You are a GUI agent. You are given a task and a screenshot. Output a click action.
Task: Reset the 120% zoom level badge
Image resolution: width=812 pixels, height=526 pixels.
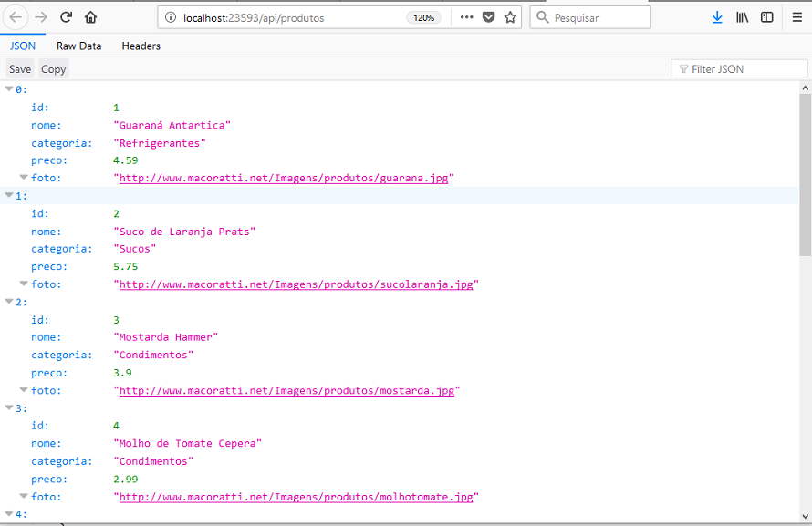coord(423,17)
